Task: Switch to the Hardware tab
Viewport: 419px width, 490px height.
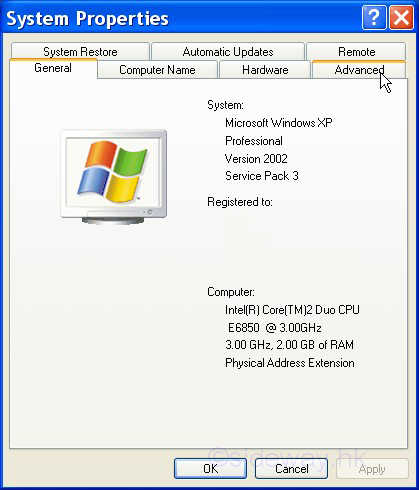Action: (x=265, y=70)
